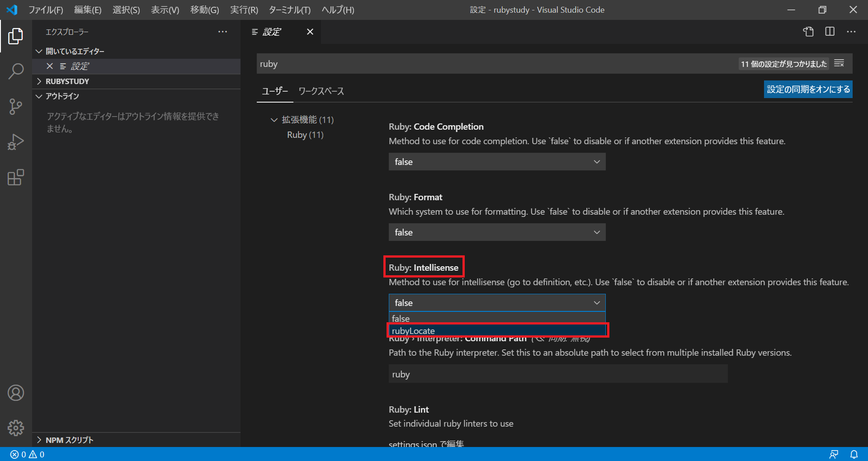This screenshot has height=461, width=868.
Task: Open Source Control view in activity bar
Action: tap(16, 107)
